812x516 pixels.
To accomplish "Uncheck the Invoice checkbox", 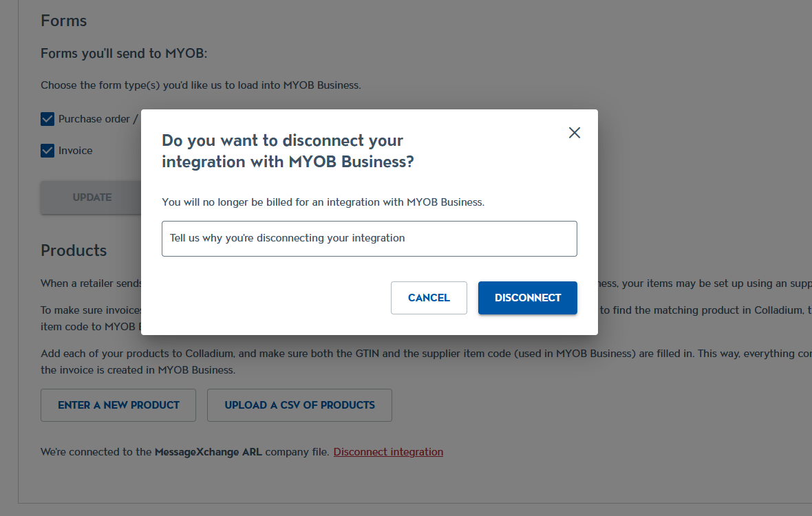I will tap(47, 151).
